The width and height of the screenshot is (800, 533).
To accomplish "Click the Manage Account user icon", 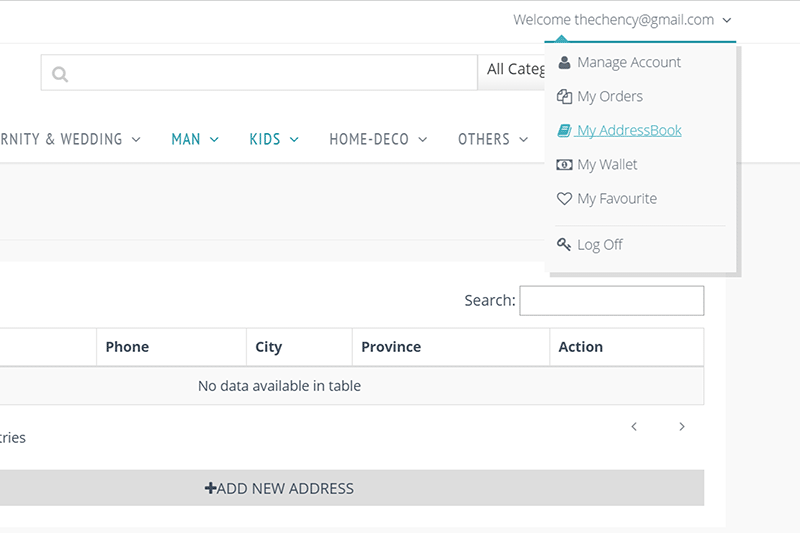I will click(x=564, y=62).
